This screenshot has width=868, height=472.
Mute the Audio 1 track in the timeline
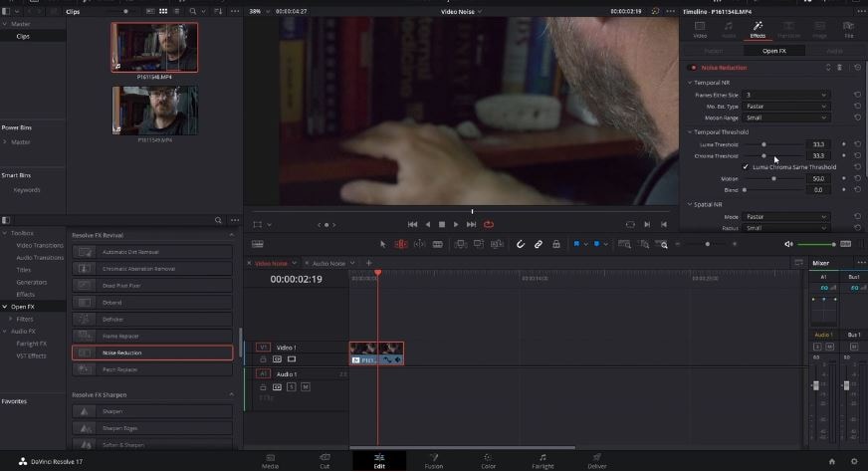point(305,386)
